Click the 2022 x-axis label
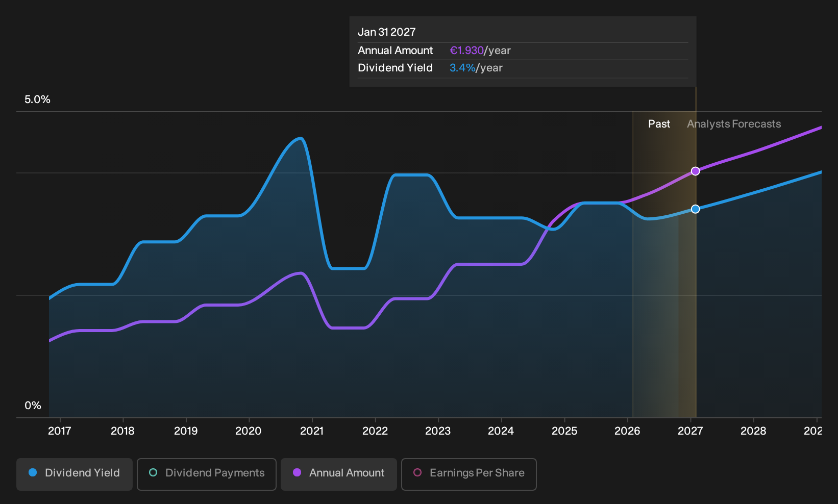 tap(375, 431)
